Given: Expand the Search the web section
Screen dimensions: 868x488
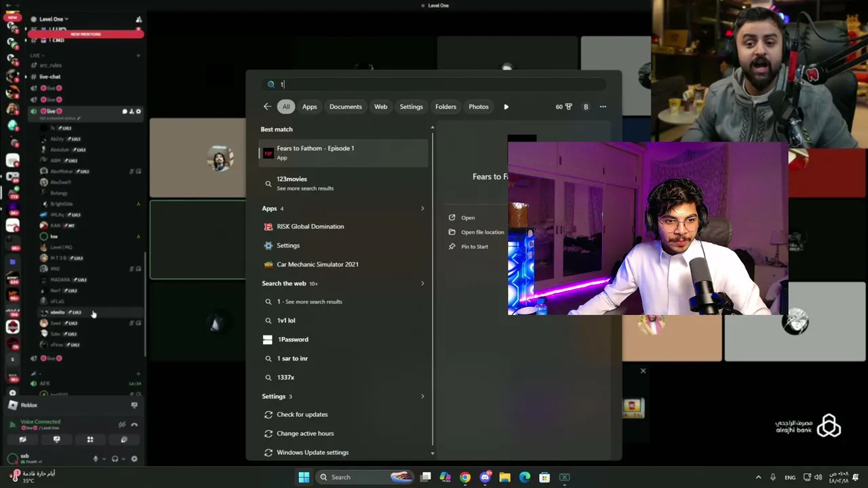Looking at the screenshot, I should pyautogui.click(x=422, y=283).
